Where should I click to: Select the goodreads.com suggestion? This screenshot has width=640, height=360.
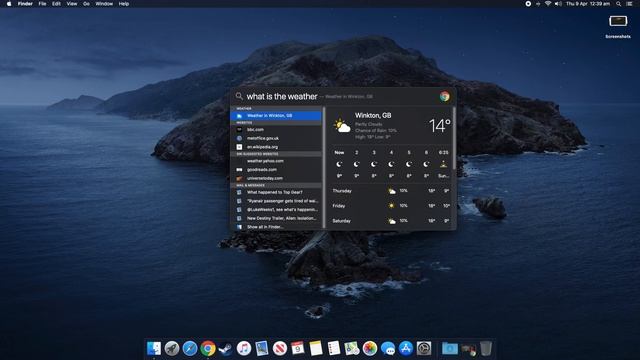pyautogui.click(x=276, y=169)
